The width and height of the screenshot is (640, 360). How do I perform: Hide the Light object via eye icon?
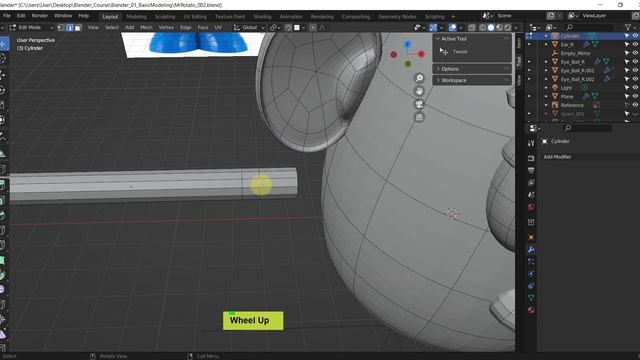(635, 88)
